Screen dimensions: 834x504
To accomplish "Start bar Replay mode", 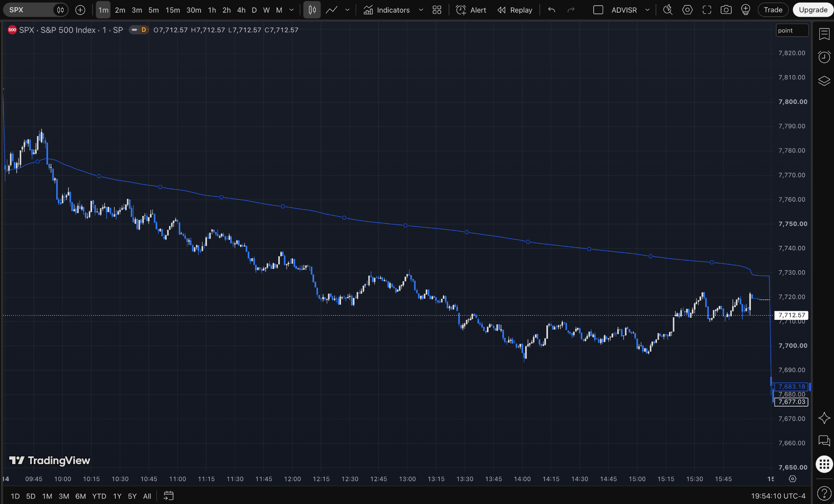I will (515, 10).
